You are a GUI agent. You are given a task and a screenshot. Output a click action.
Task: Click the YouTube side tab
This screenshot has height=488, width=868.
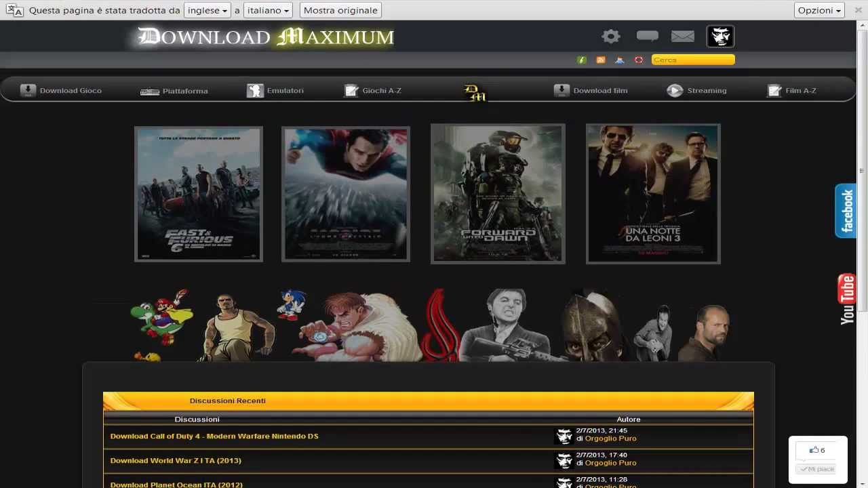(847, 299)
